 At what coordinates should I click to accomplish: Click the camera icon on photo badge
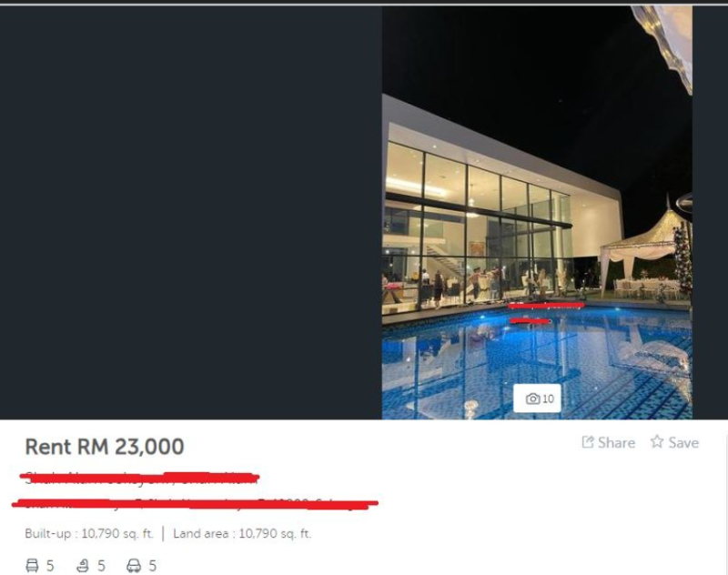532,398
